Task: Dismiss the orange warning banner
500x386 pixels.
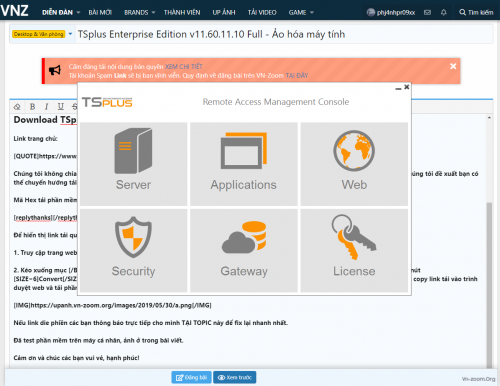Action: coord(453,66)
